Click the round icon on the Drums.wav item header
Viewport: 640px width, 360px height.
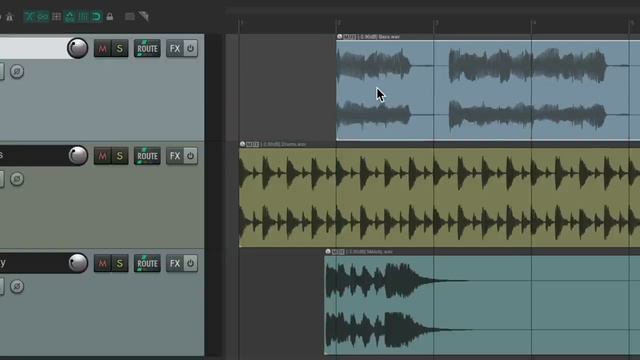pos(242,144)
